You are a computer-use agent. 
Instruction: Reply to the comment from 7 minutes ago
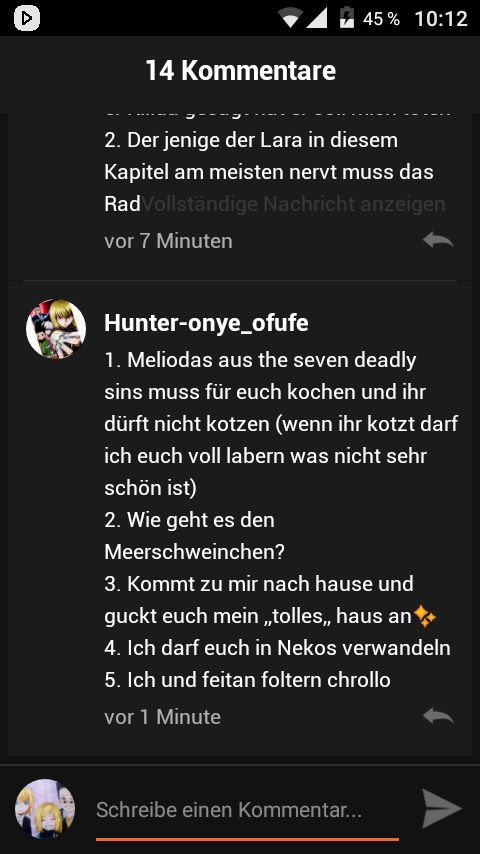point(438,240)
